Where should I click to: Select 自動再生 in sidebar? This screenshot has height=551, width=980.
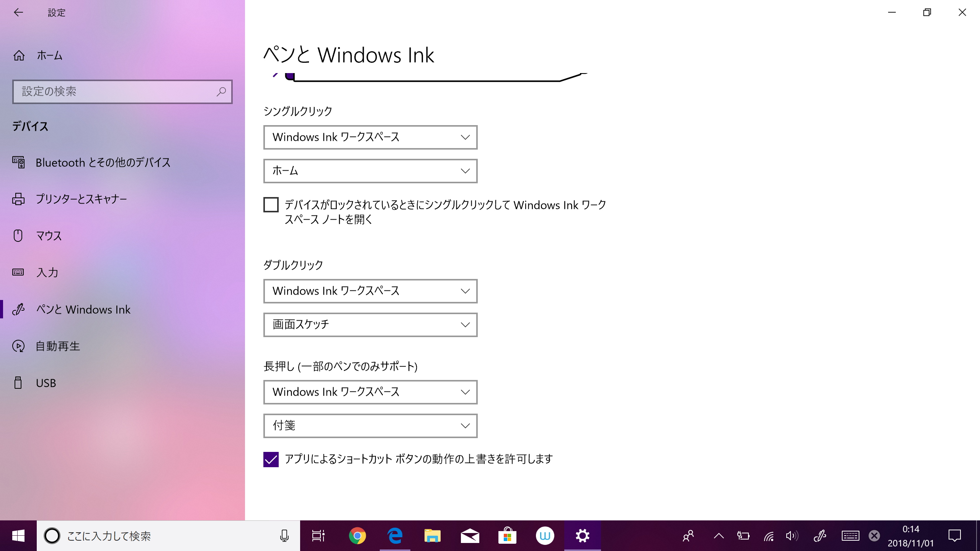pos(57,346)
